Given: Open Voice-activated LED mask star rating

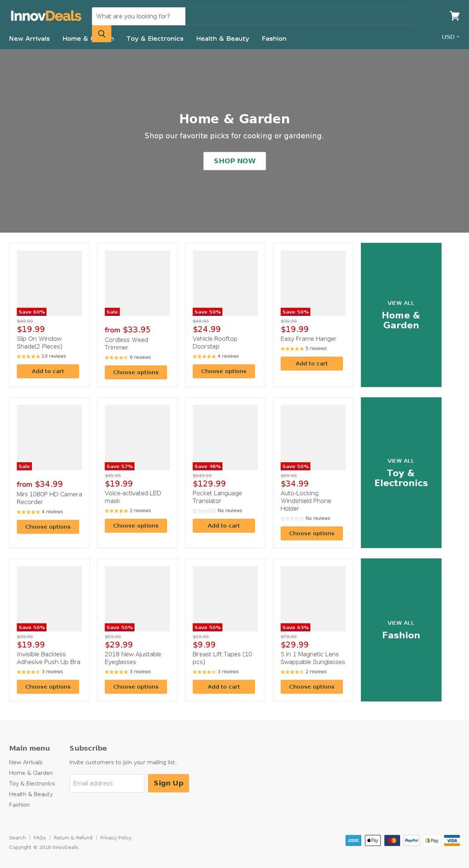Looking at the screenshot, I should (116, 511).
